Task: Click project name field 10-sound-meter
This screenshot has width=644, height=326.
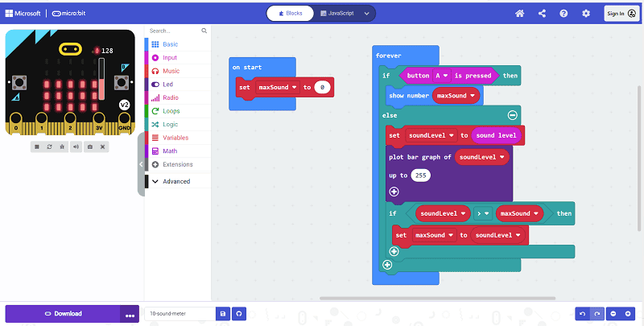Action: [180, 314]
